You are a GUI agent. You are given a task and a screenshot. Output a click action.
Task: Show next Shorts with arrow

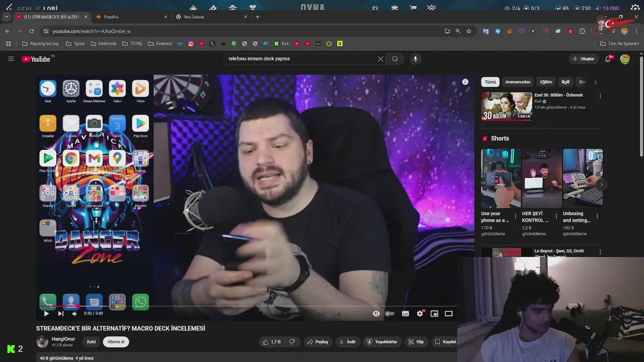(x=601, y=185)
